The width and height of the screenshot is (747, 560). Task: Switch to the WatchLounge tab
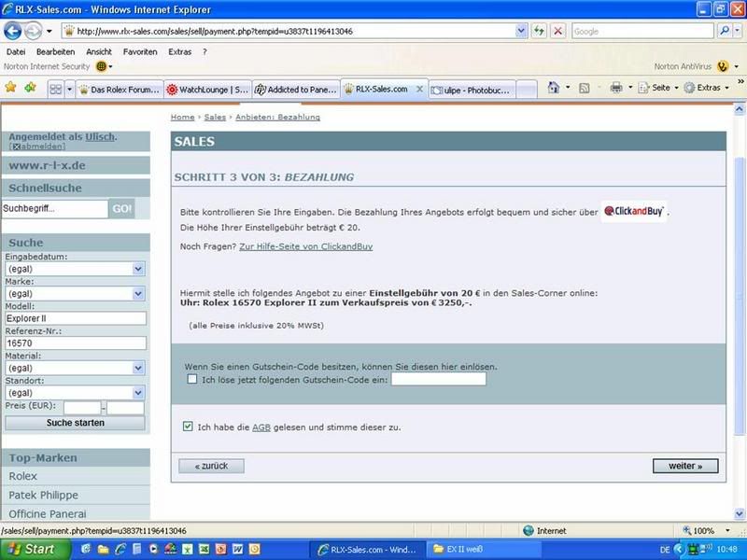click(x=207, y=90)
